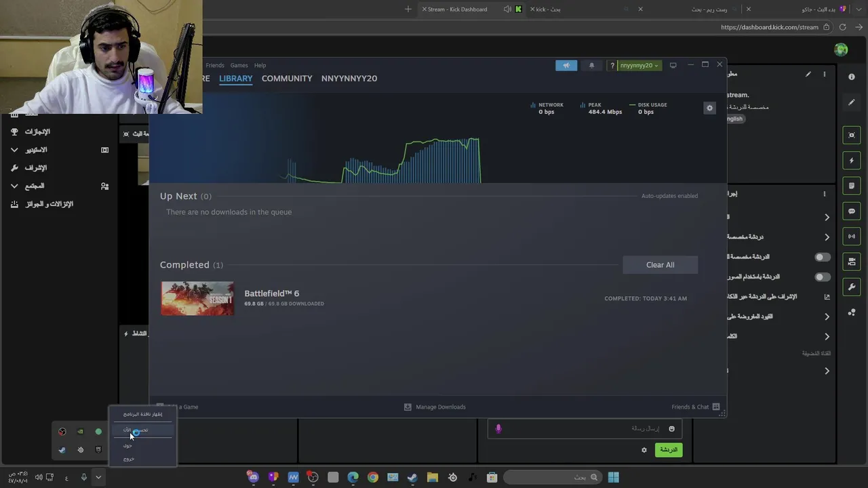Screen dimensions: 868x488
Task: Open Steam Friends menu
Action: [x=215, y=66]
